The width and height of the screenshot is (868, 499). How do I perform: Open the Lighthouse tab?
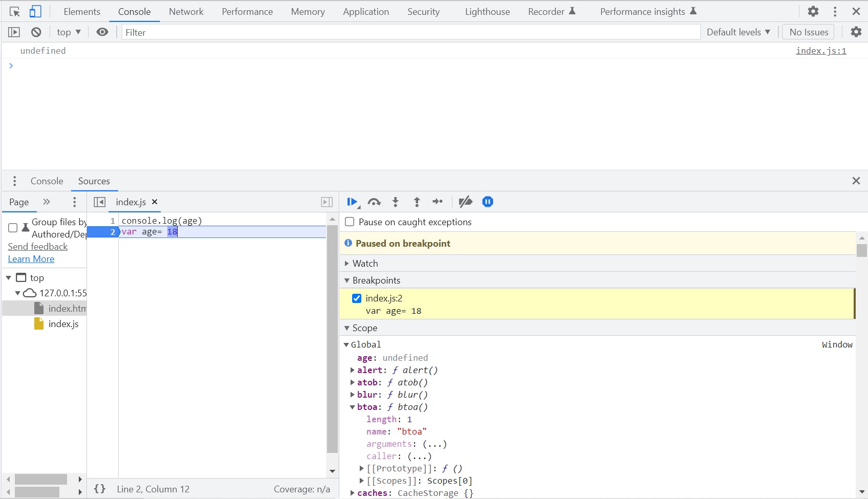click(487, 11)
